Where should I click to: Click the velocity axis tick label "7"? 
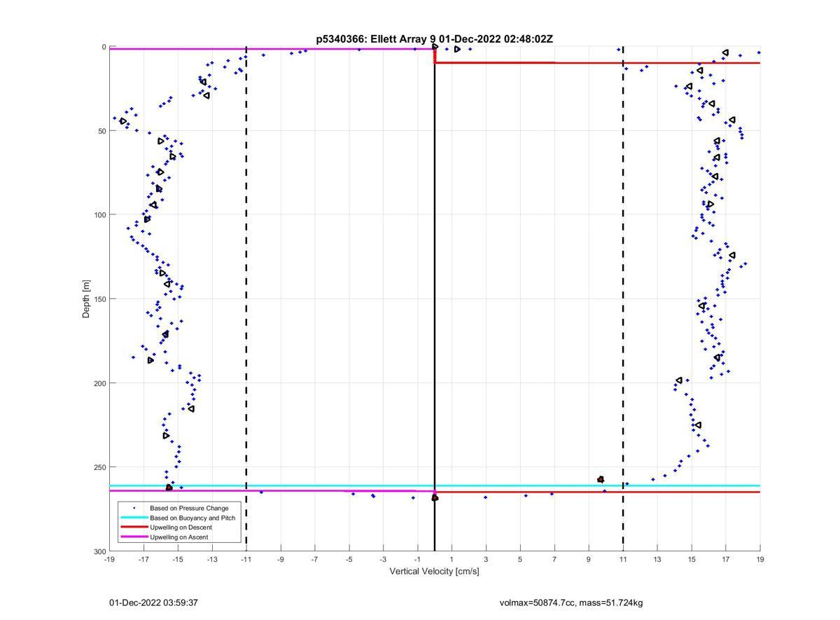(554, 560)
